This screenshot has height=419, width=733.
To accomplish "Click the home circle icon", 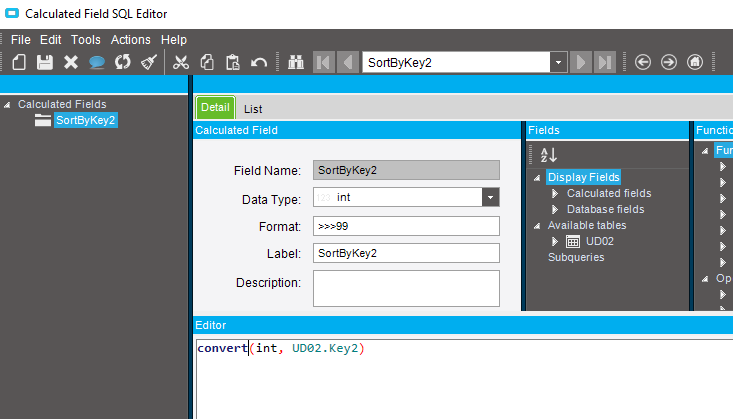I will (x=695, y=62).
